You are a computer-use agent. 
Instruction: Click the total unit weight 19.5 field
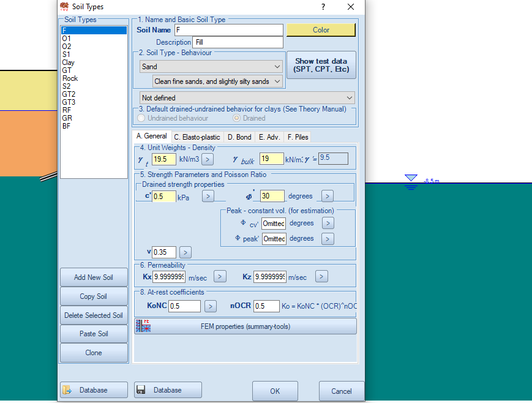[164, 159]
